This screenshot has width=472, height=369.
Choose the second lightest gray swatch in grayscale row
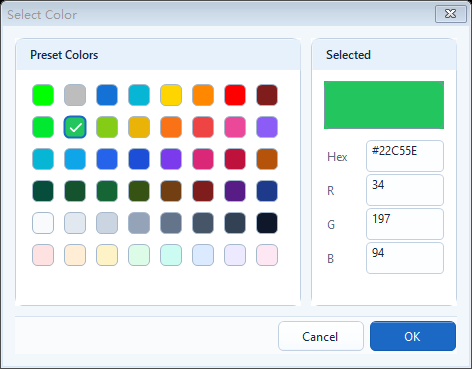[75, 223]
